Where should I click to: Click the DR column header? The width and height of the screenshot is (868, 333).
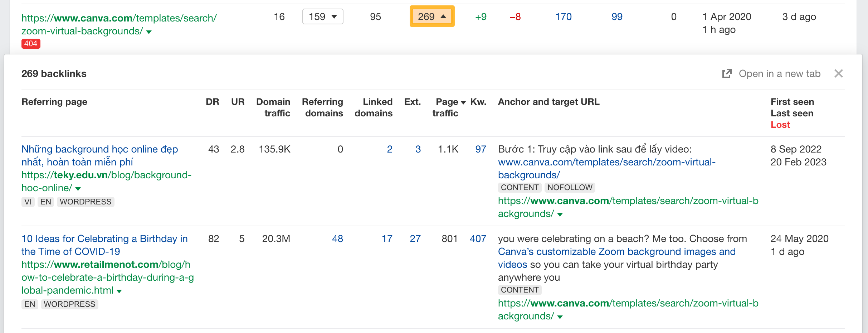point(212,102)
